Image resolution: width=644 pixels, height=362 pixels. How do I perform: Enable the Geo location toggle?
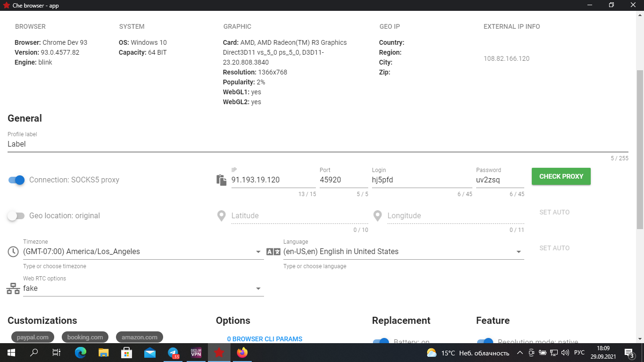coord(17,216)
